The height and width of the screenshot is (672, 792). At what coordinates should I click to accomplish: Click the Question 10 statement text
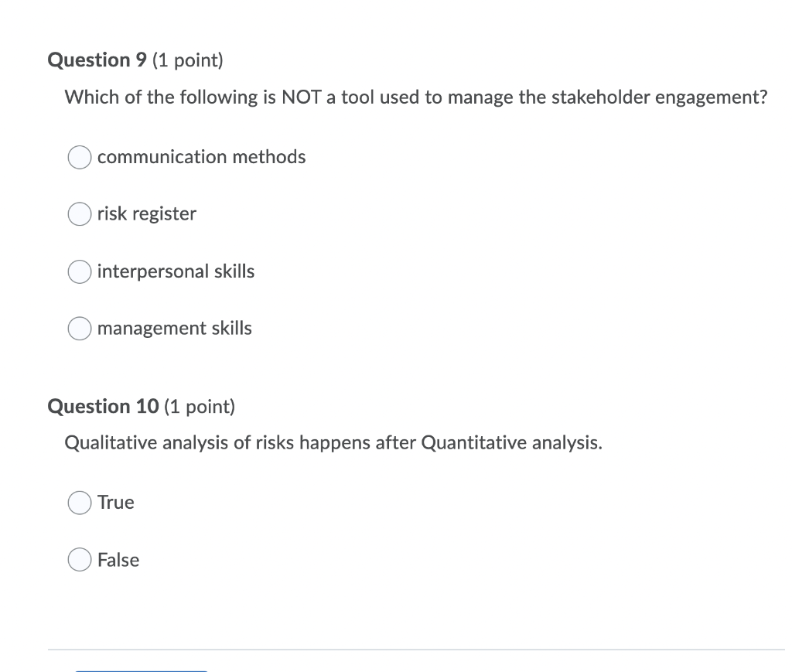coord(334,443)
